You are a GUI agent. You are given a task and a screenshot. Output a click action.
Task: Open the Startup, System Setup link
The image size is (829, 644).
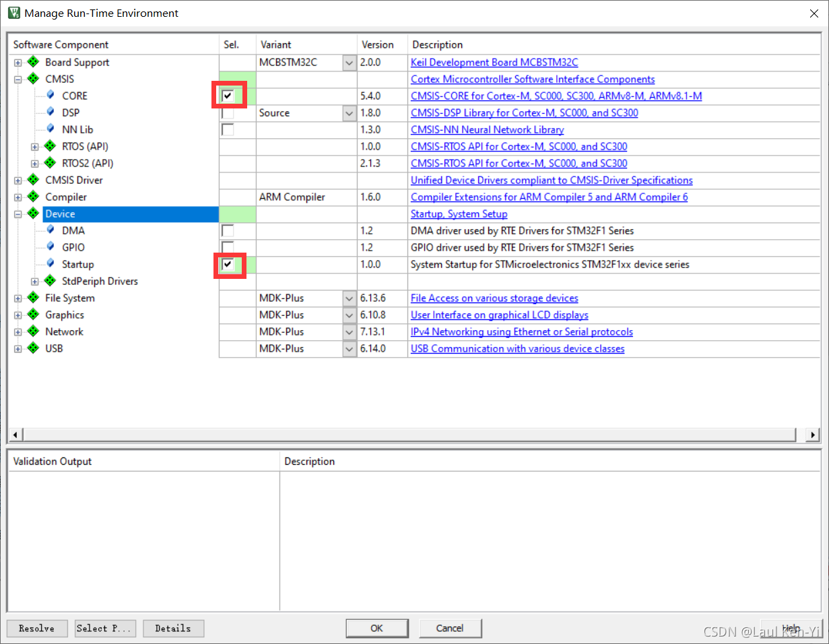click(x=459, y=214)
